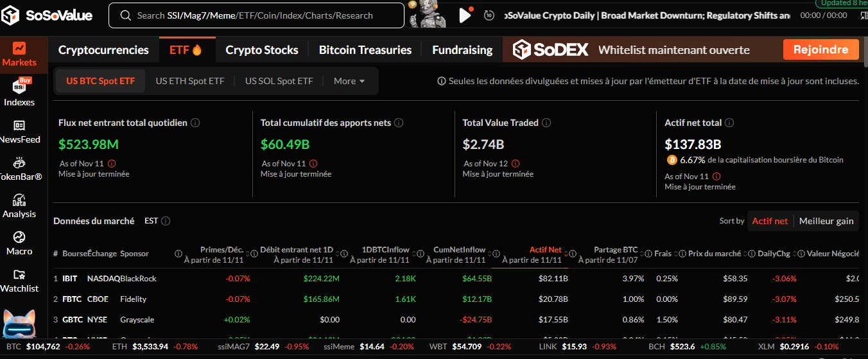Expand the More dropdown in ETF sub-tabs

click(349, 81)
